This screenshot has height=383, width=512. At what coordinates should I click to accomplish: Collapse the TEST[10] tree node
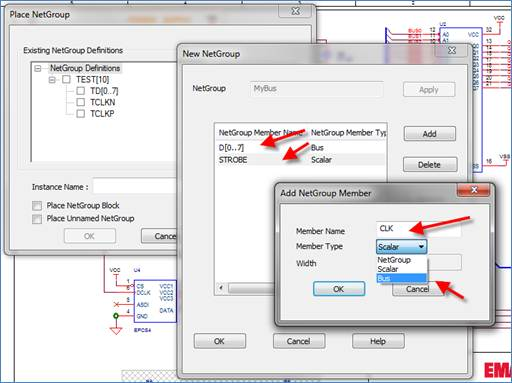pos(52,80)
